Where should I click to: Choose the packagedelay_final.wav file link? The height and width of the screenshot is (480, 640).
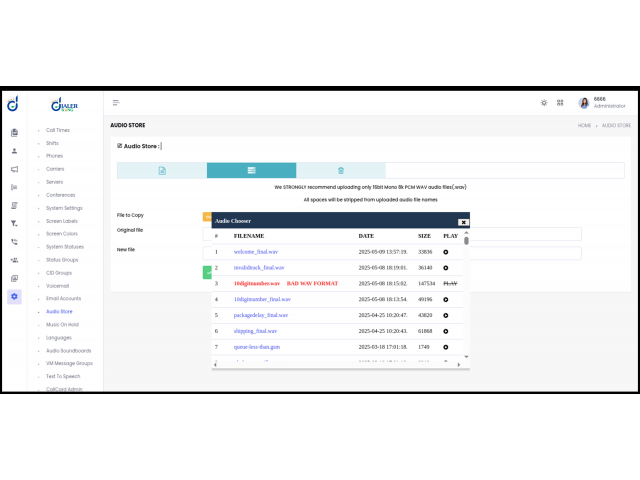(x=260, y=315)
